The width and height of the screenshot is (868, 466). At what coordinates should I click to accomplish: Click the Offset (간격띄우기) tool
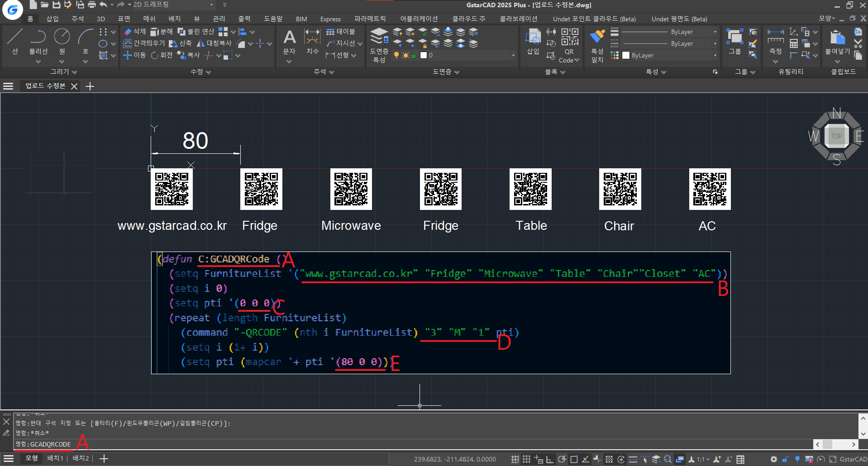click(x=144, y=43)
